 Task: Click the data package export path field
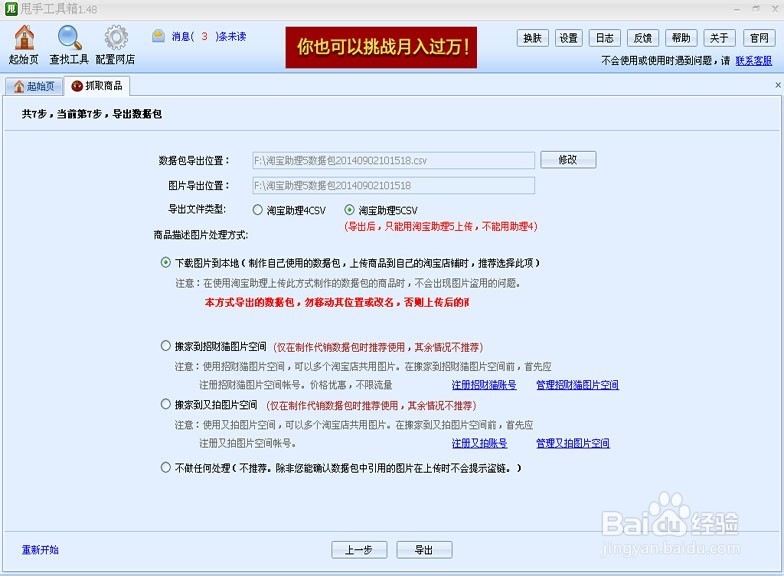coord(394,160)
